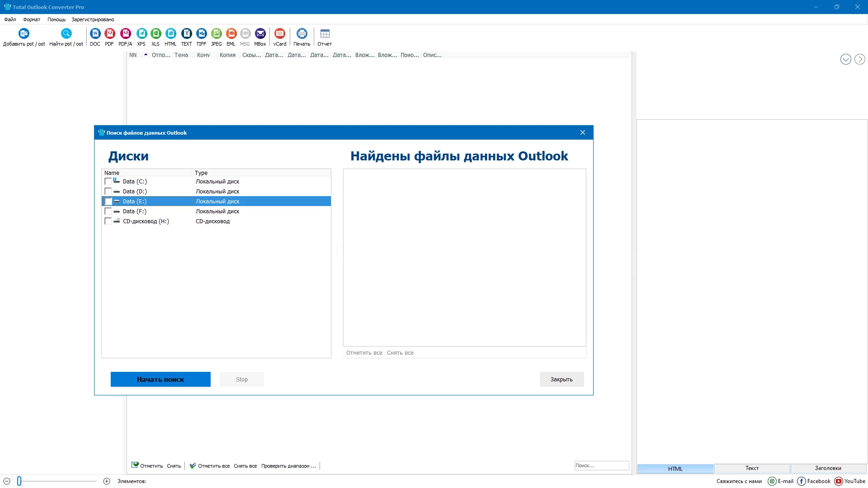Screen dimensions: 868x488
Task: Choose the TEXT export icon
Action: (x=186, y=33)
